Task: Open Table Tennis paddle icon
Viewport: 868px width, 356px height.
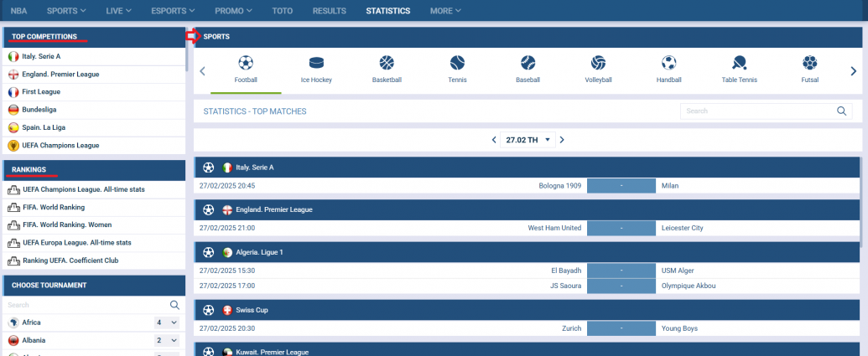Action: (x=739, y=63)
